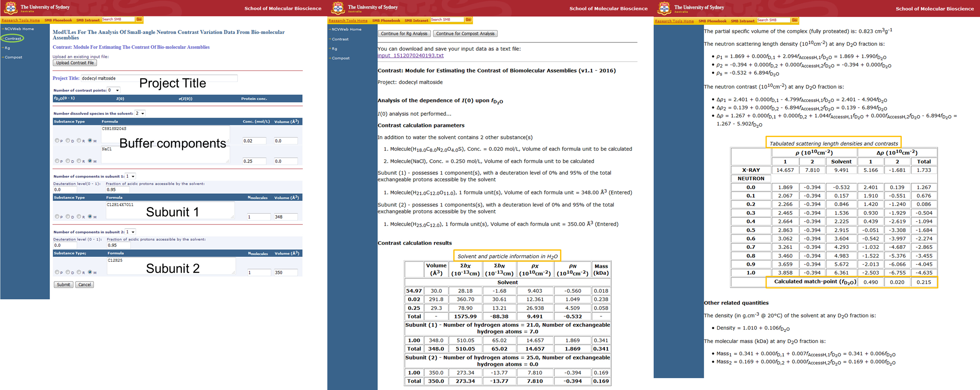Click the Submit button

63,284
